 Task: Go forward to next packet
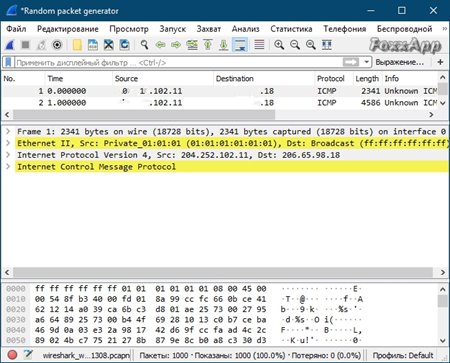[x=176, y=45]
